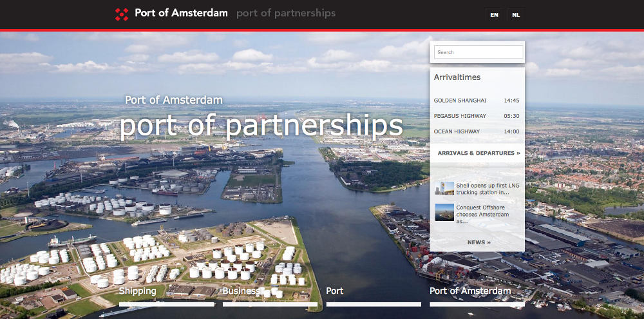Open the OCEAN HIGHWAY arrival entry
The width and height of the screenshot is (644, 319).
click(x=457, y=131)
